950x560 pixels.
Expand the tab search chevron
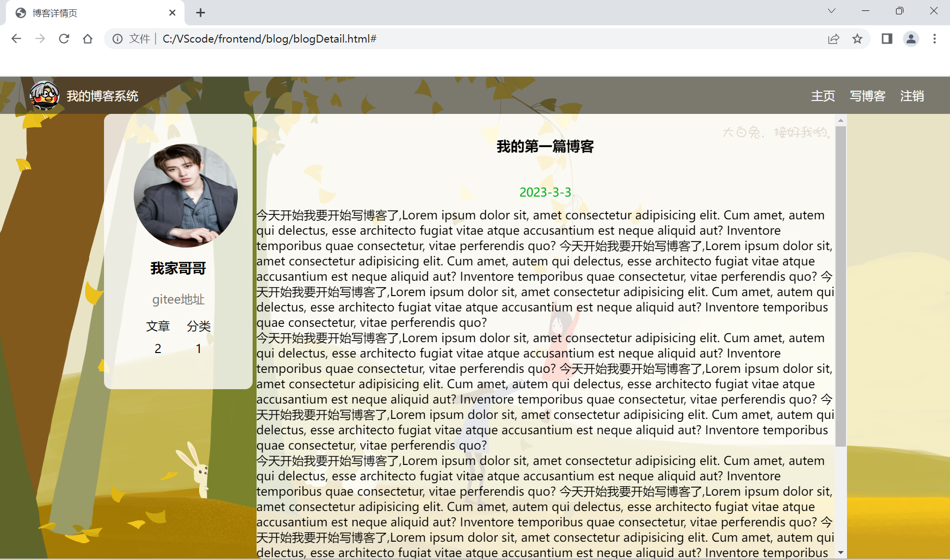832,11
